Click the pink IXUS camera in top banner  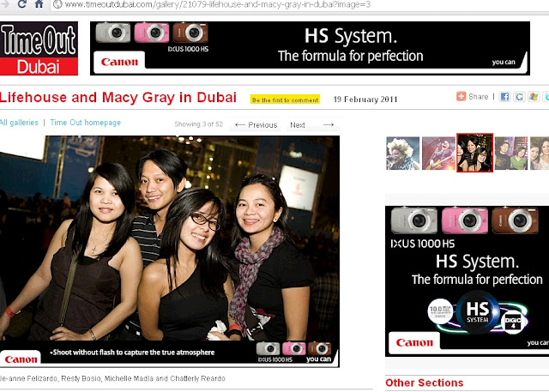pos(152,33)
